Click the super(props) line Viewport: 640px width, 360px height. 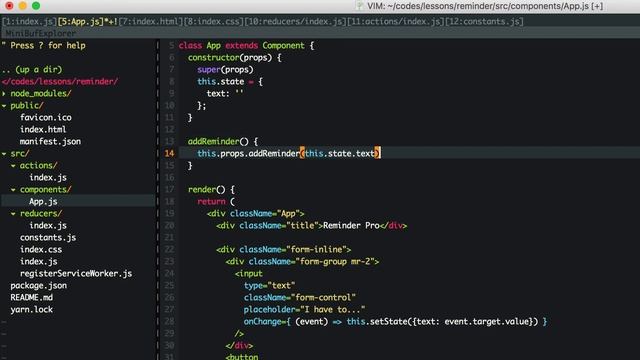225,69
